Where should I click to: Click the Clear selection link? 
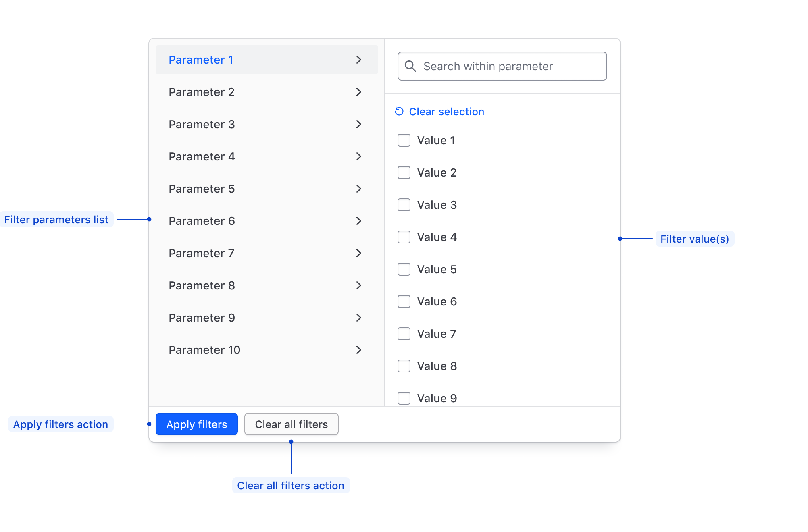pos(446,112)
